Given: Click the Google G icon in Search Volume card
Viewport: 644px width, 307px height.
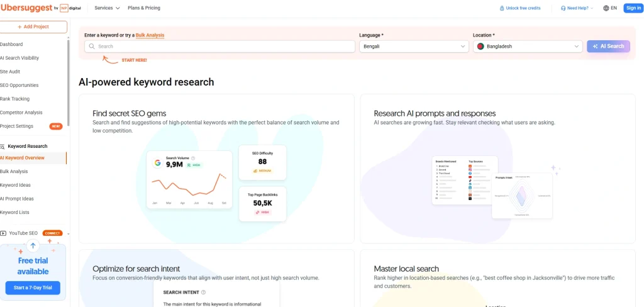Looking at the screenshot, I should coord(157,163).
